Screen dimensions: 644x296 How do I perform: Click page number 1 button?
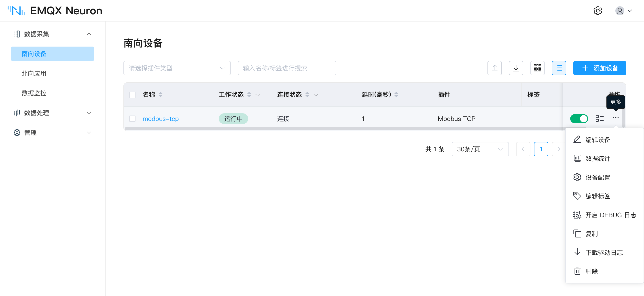[x=541, y=149]
